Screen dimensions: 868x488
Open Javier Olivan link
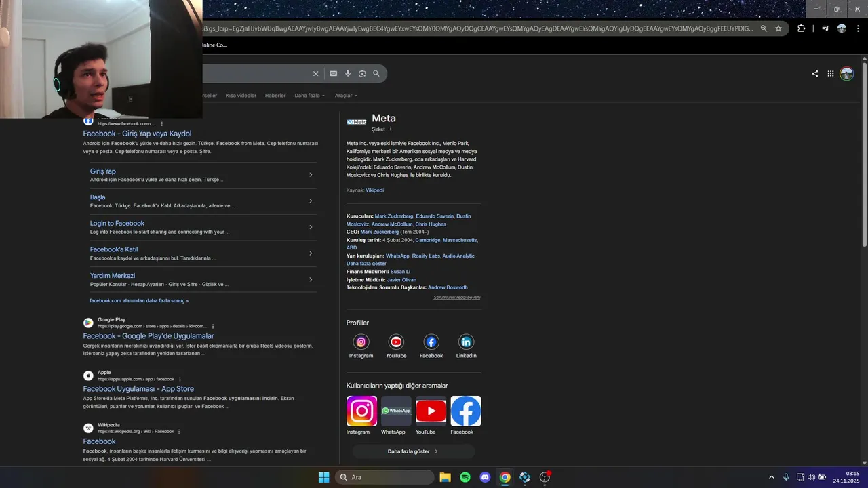(x=401, y=280)
